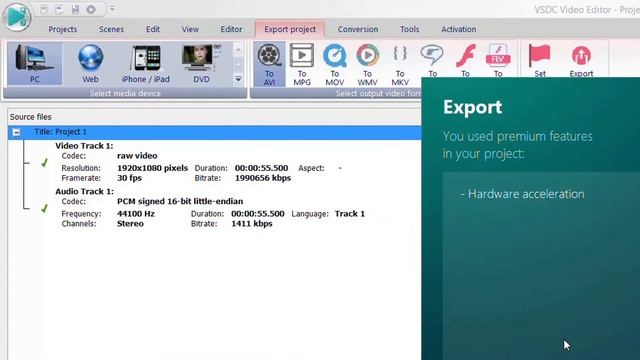Screen dimensions: 640x360
Task: Open the quick access toolbar dropdown arrow
Action: click(x=112, y=9)
